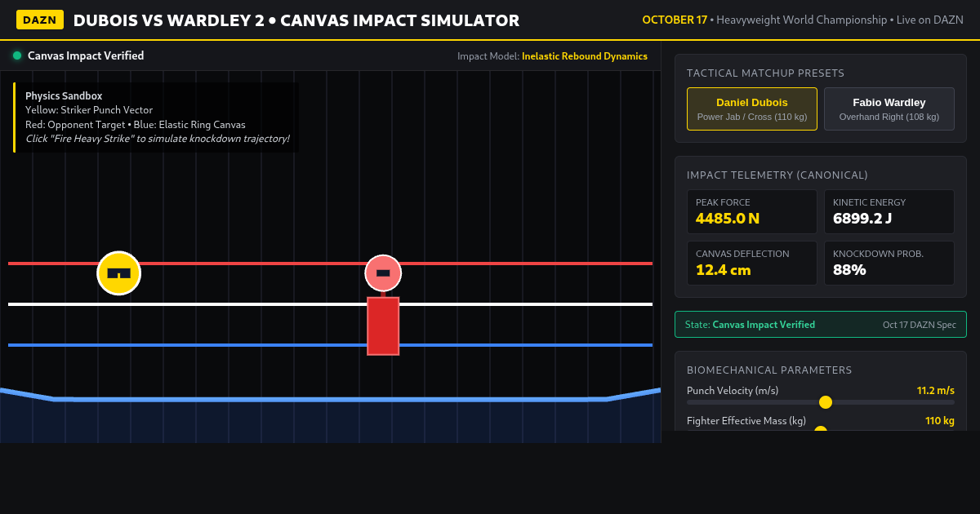Click the green status dot indicator
Viewport: 980px width, 514px height.
point(17,55)
